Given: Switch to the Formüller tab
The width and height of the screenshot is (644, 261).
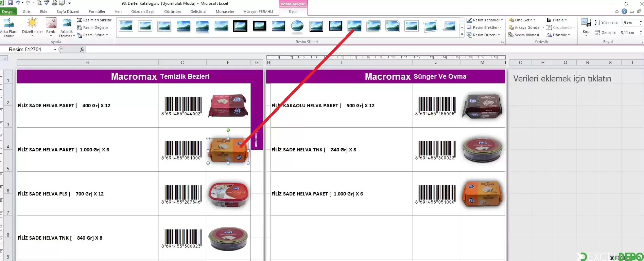Looking at the screenshot, I should 97,12.
